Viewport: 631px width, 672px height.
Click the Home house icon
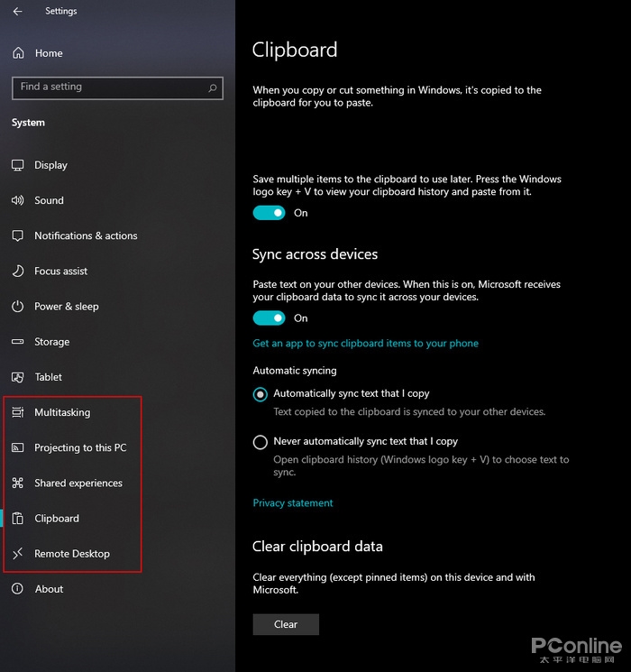pyautogui.click(x=18, y=53)
